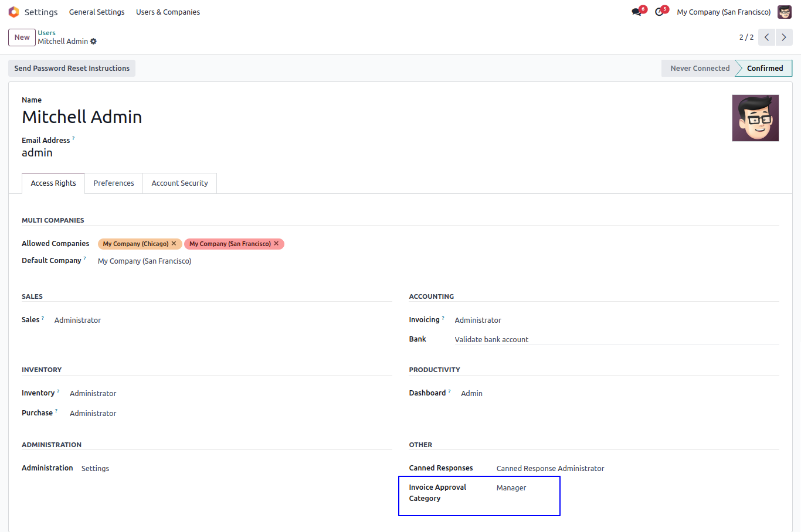Image resolution: width=801 pixels, height=532 pixels.
Task: Click the user avatar in top bar
Action: coord(784,12)
